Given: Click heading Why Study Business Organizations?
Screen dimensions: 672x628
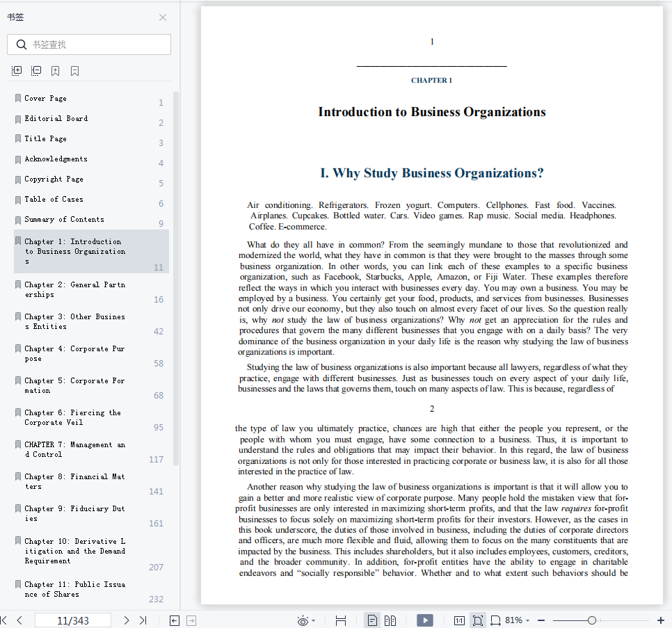Looking at the screenshot, I should (x=432, y=173).
